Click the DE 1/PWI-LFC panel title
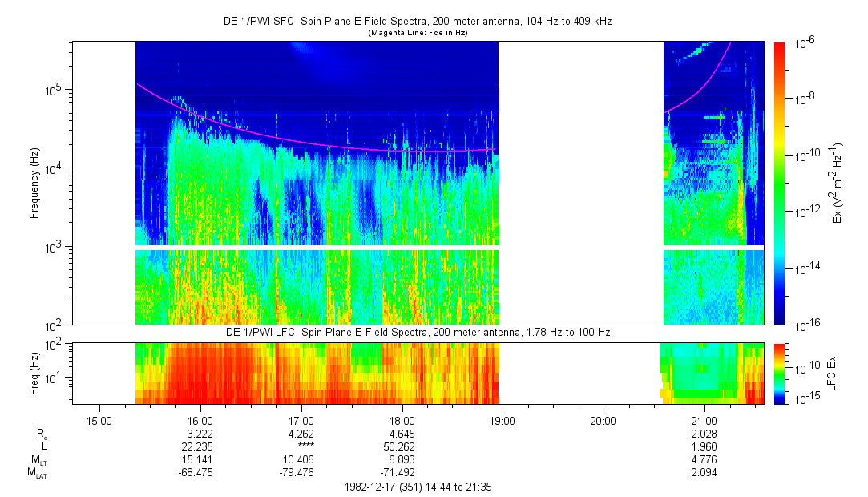The height and width of the screenshot is (497, 868). coord(417,332)
